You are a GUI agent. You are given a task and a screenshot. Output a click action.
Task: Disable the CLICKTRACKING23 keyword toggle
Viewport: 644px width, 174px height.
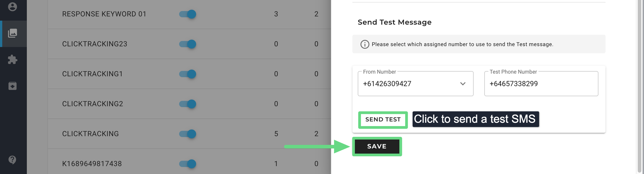tap(188, 44)
